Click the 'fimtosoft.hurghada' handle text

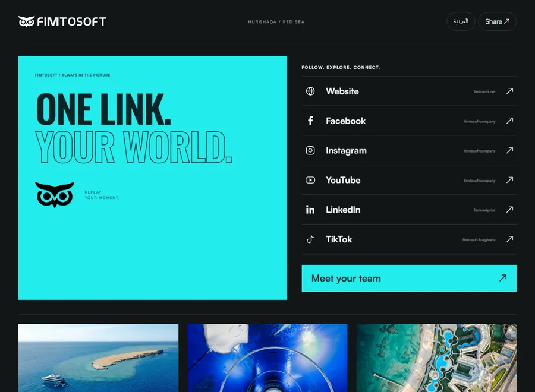pos(479,240)
